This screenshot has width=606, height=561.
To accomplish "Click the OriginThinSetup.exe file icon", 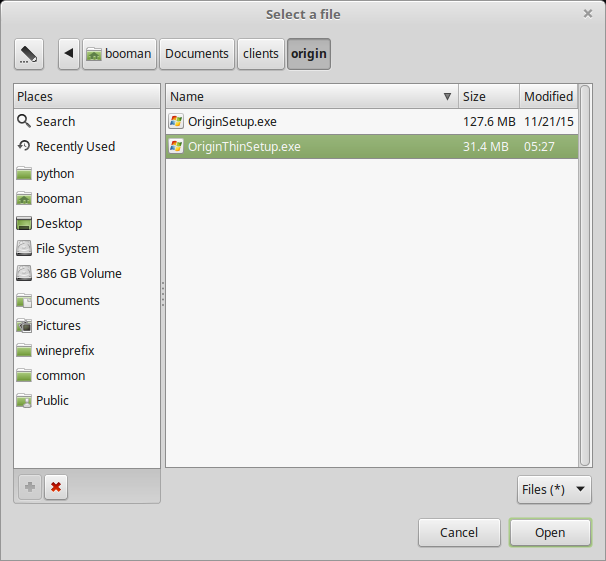I will [176, 146].
